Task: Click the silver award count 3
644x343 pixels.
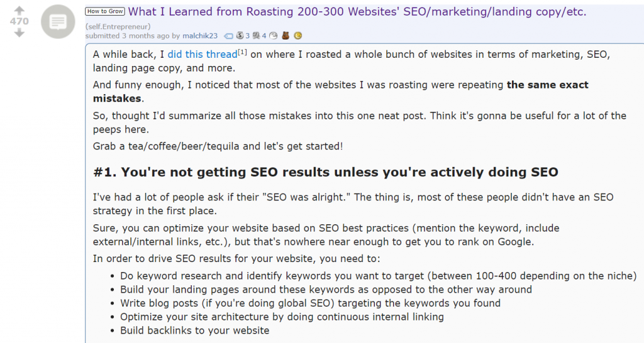Action: (248, 36)
